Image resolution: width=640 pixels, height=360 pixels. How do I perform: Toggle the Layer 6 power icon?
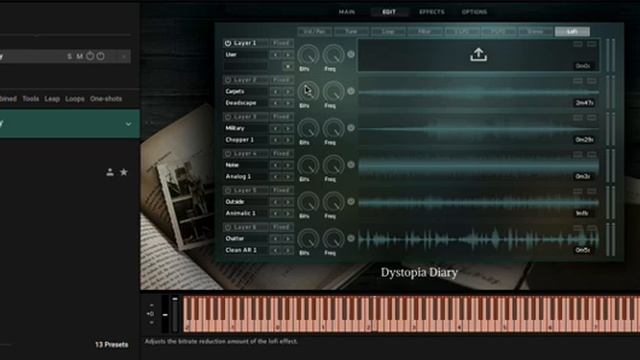[228, 227]
